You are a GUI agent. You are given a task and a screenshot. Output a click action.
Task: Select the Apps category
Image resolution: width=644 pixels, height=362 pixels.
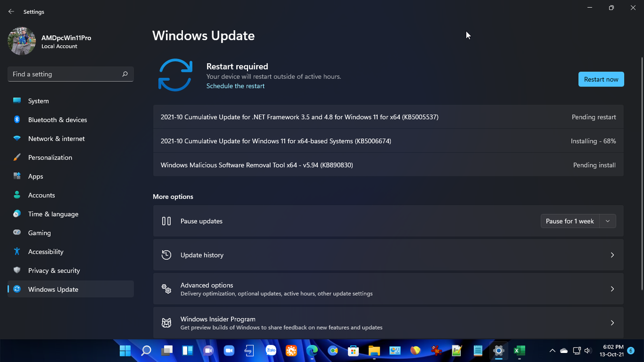pyautogui.click(x=70, y=176)
